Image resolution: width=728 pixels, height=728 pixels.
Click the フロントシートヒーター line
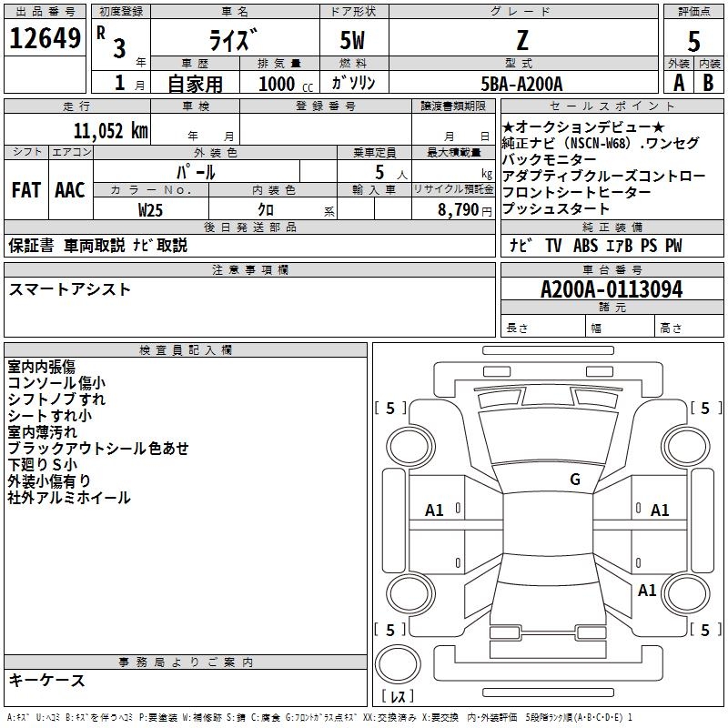[x=576, y=192]
